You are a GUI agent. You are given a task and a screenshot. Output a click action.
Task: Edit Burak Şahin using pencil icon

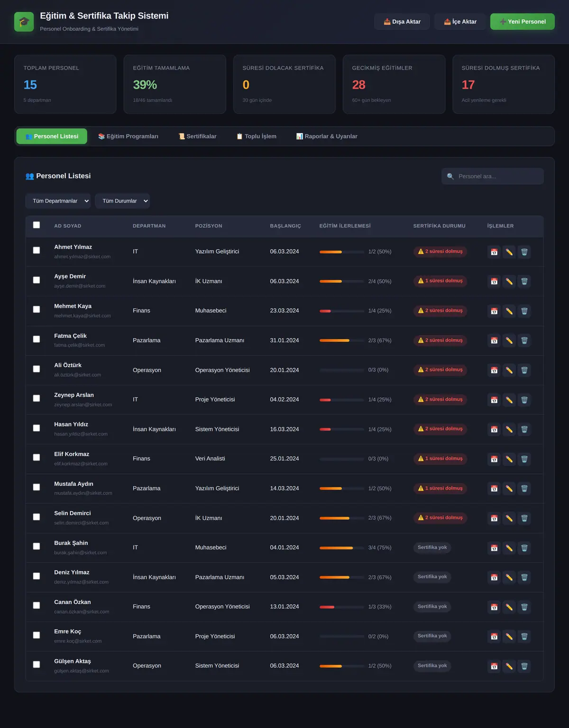(x=509, y=548)
